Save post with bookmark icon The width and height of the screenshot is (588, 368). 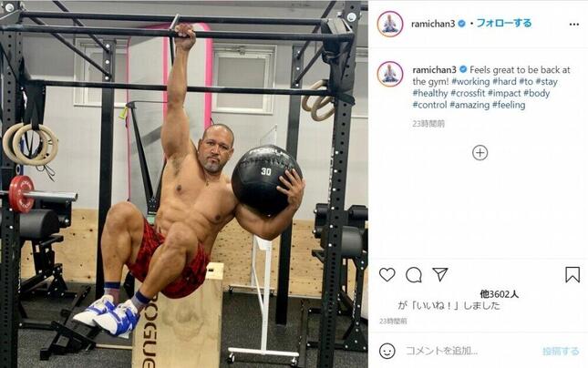tap(573, 275)
